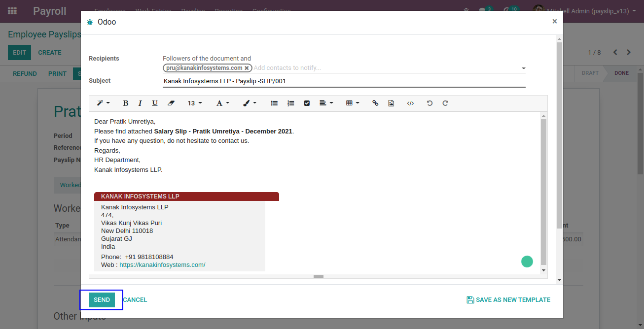The height and width of the screenshot is (329, 644).
Task: Toggle the checklist formatting icon
Action: tap(307, 103)
